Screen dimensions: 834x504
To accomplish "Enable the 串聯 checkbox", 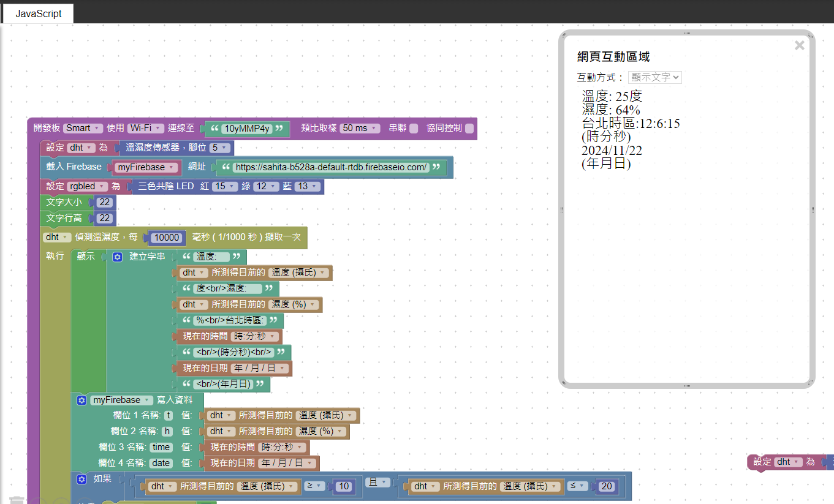I will 414,129.
